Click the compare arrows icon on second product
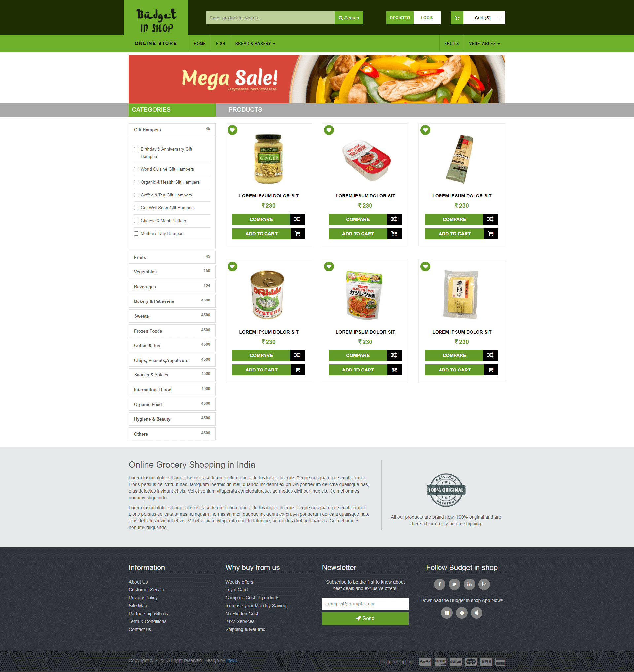 click(x=393, y=219)
